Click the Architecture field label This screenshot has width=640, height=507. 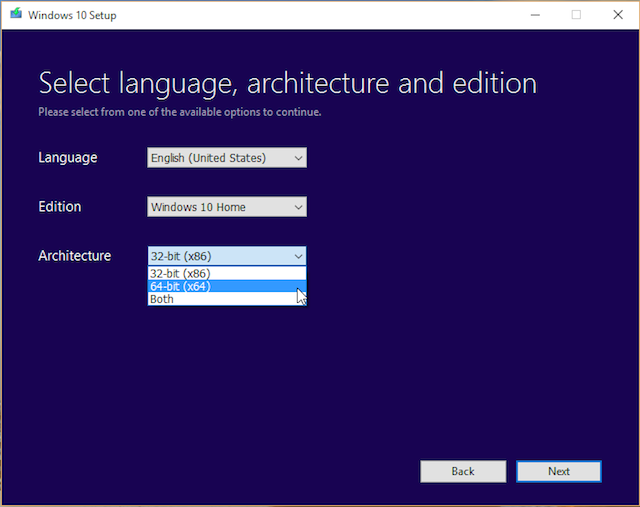tap(75, 256)
